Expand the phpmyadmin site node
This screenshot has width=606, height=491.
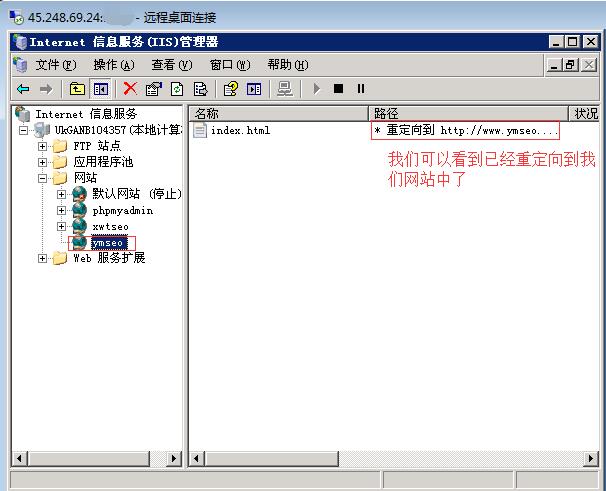click(61, 211)
